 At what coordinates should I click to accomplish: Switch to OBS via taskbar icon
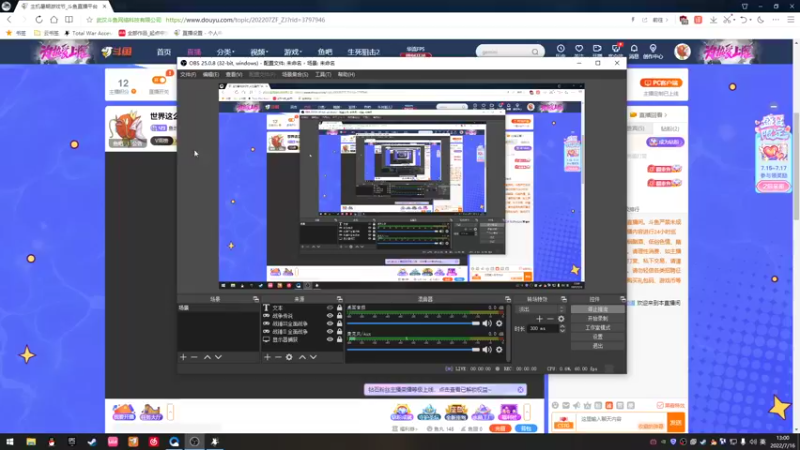click(194, 442)
